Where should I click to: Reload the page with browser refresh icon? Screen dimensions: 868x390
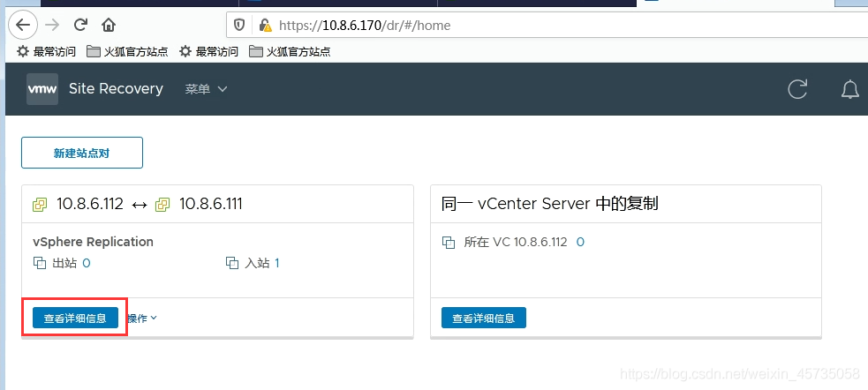[x=81, y=25]
